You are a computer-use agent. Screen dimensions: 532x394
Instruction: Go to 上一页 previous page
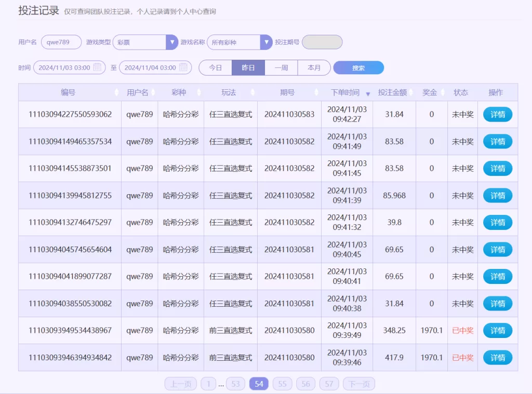point(181,384)
